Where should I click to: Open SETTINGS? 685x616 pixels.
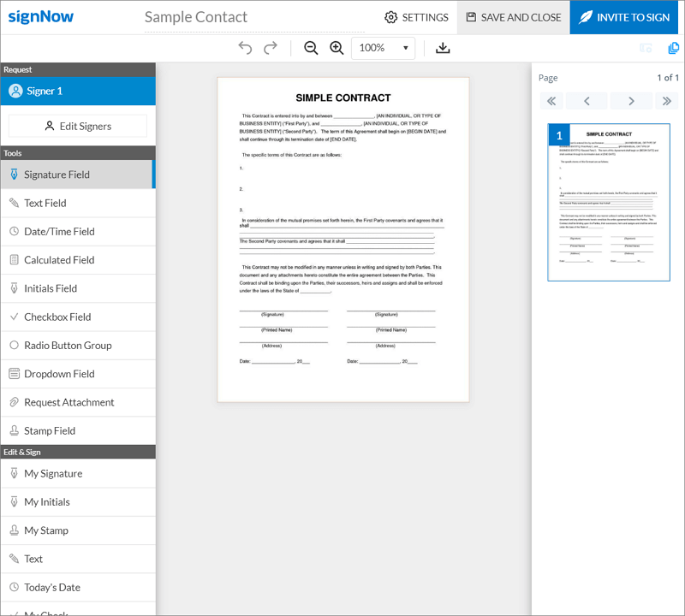tap(416, 17)
